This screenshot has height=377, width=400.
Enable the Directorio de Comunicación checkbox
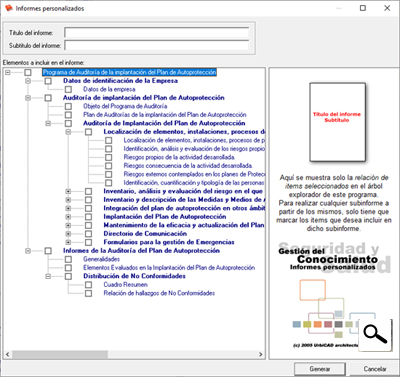pyautogui.click(x=88, y=234)
